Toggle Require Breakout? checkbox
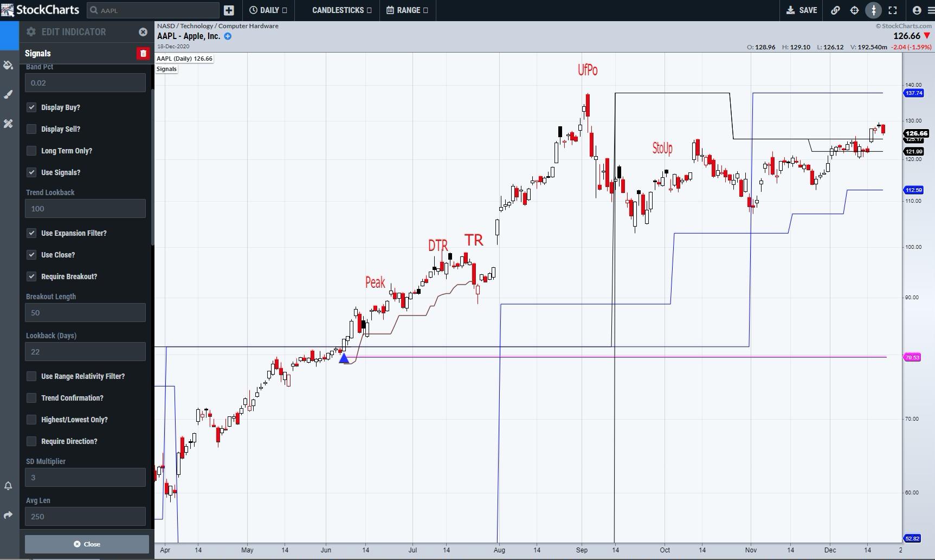Viewport: 935px width, 560px height. tap(31, 276)
